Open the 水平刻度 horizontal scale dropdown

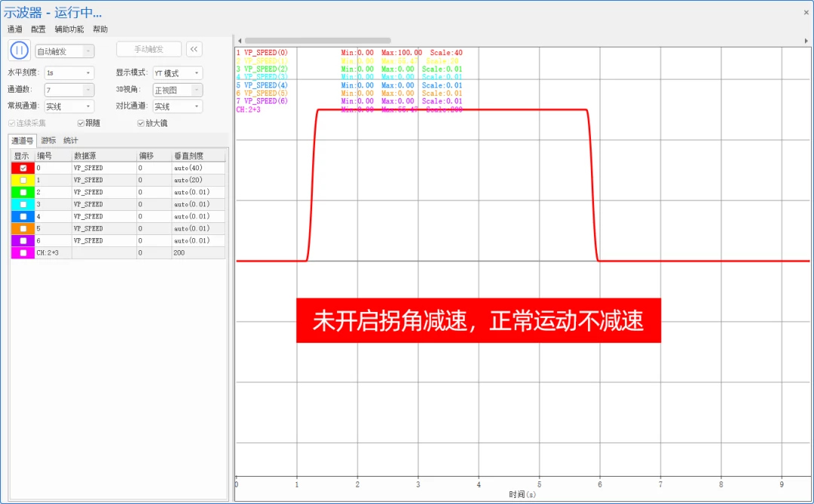[69, 73]
